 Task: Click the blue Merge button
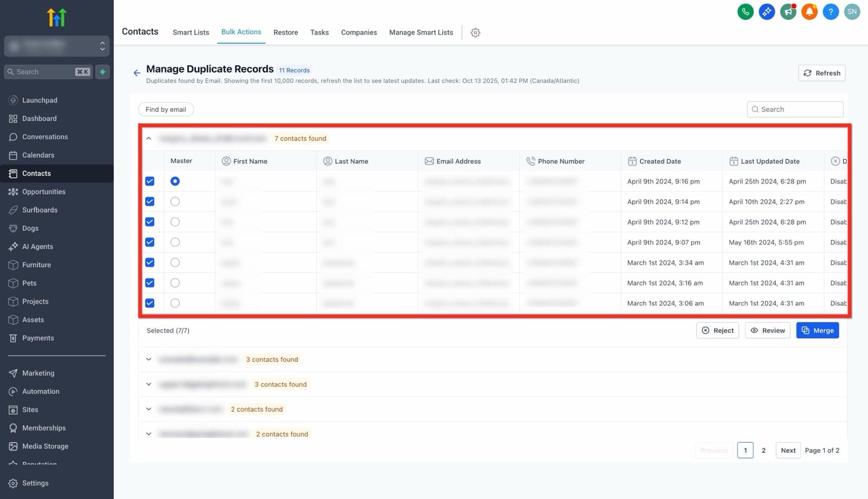(818, 330)
